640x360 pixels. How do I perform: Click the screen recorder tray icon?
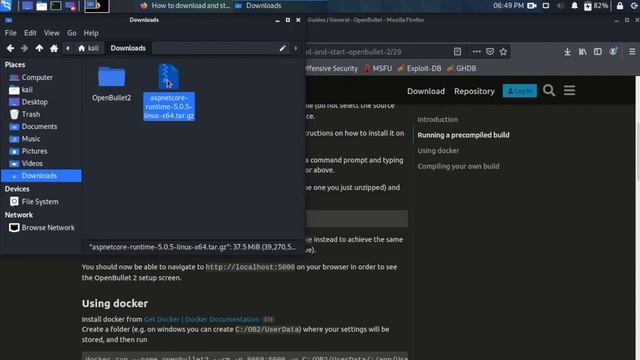pos(532,6)
